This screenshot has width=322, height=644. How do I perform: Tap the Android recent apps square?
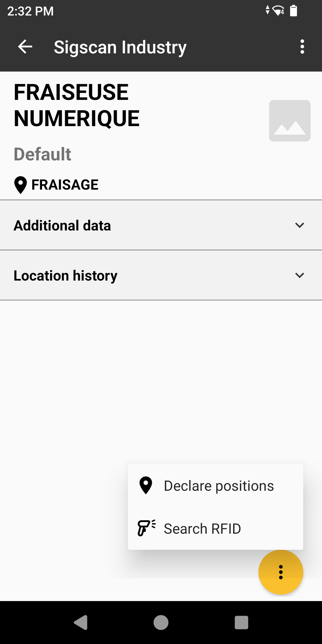pos(241,623)
